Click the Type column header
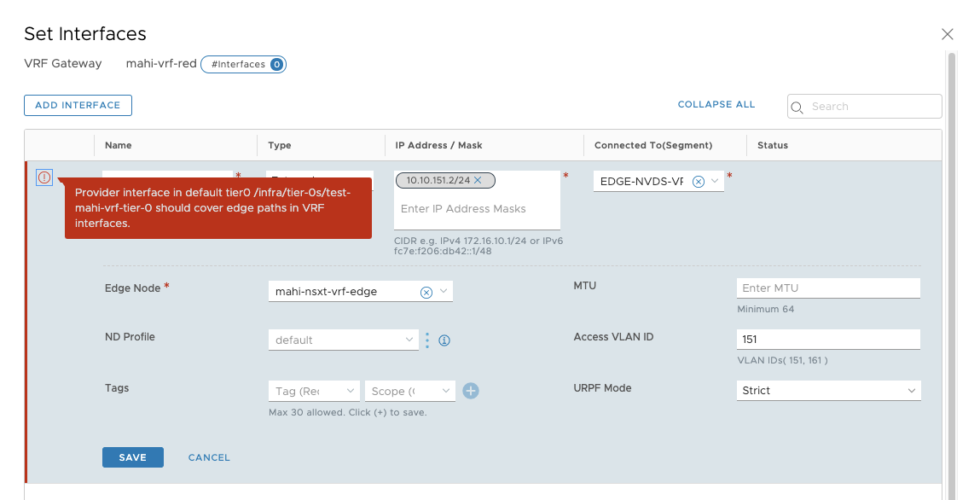This screenshot has width=980, height=500. 280,145
